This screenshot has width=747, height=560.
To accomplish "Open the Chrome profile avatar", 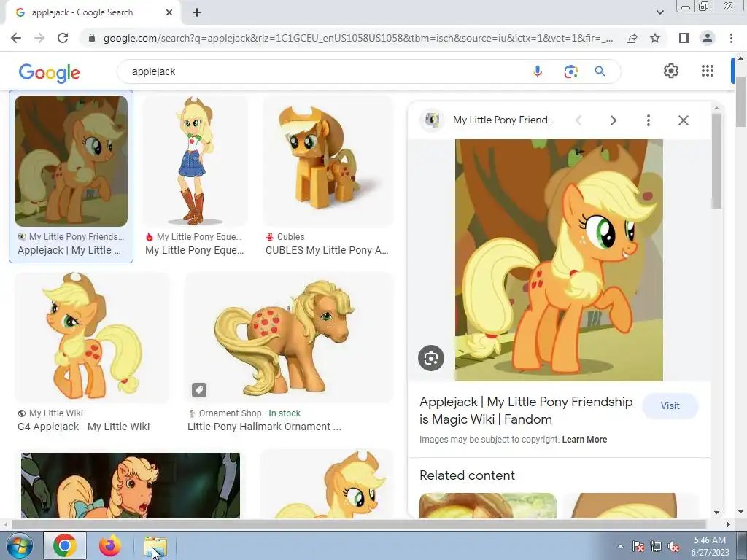I will (708, 38).
